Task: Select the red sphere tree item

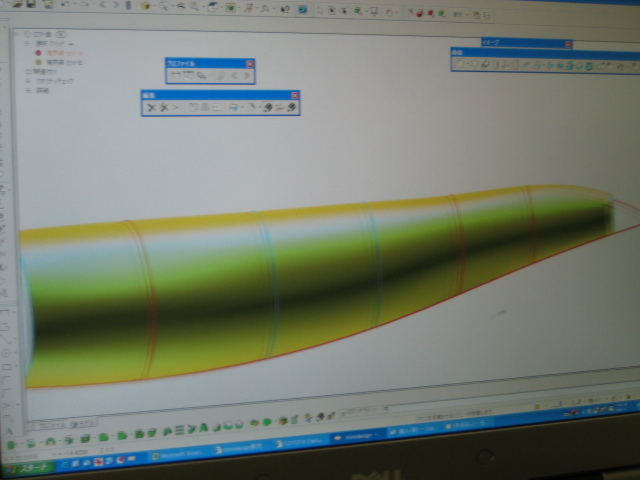Action: tap(59, 53)
